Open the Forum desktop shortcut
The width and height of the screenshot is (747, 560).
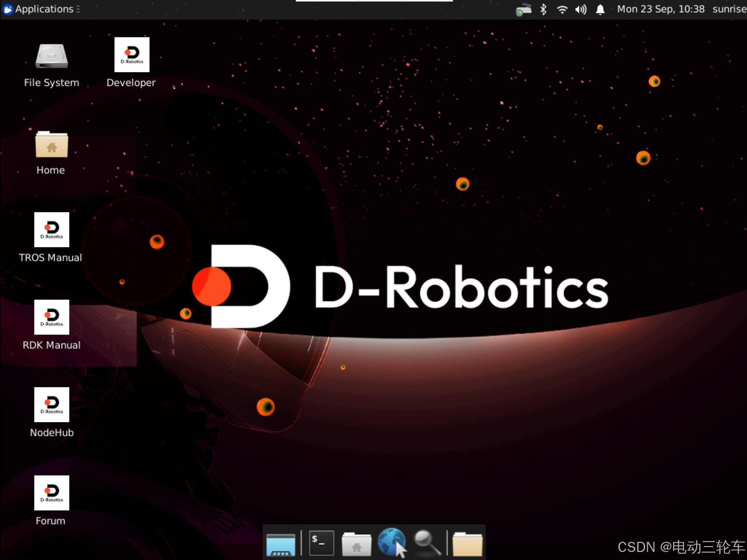pos(51,493)
